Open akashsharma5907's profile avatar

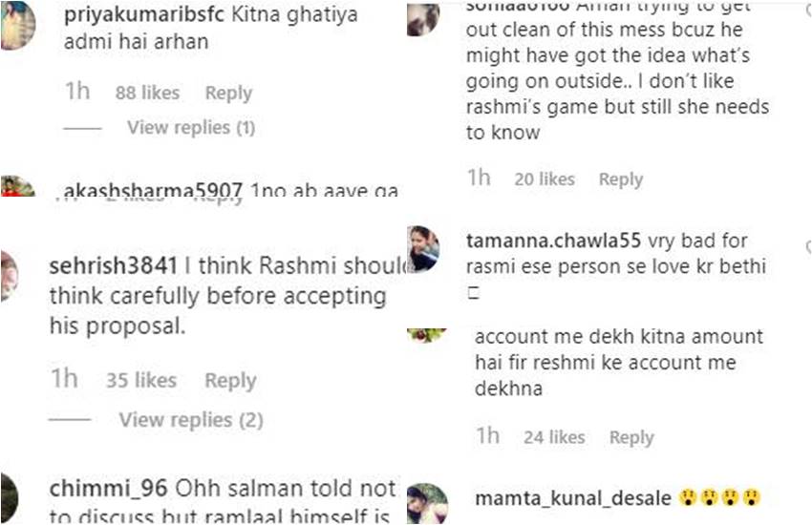[x=16, y=186]
